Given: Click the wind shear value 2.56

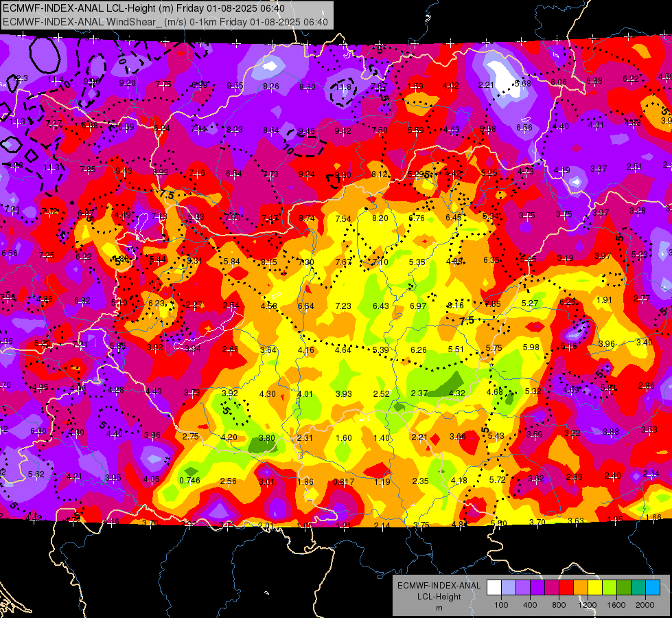Looking at the screenshot, I should pyautogui.click(x=228, y=481).
